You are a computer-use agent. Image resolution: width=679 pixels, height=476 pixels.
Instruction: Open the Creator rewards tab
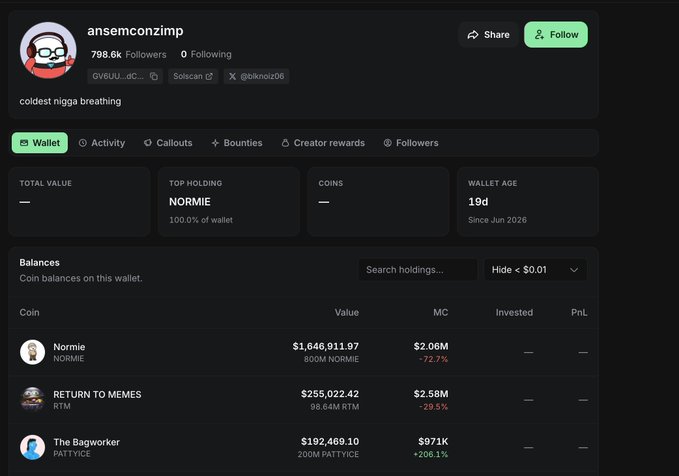(x=323, y=143)
